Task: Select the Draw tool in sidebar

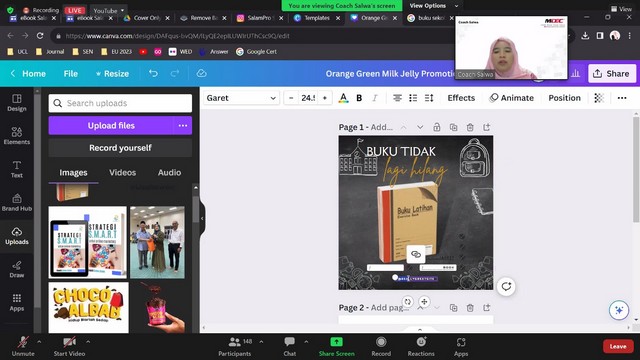Action: pos(17,269)
